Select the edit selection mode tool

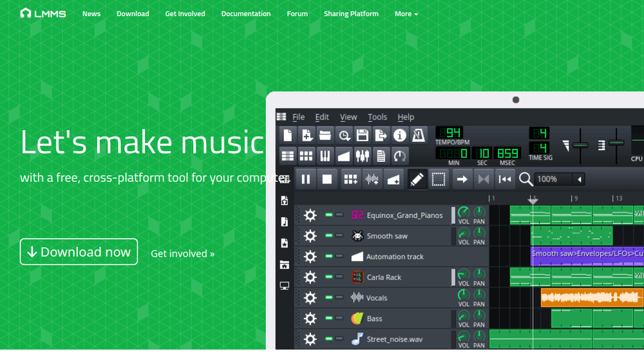(x=438, y=179)
